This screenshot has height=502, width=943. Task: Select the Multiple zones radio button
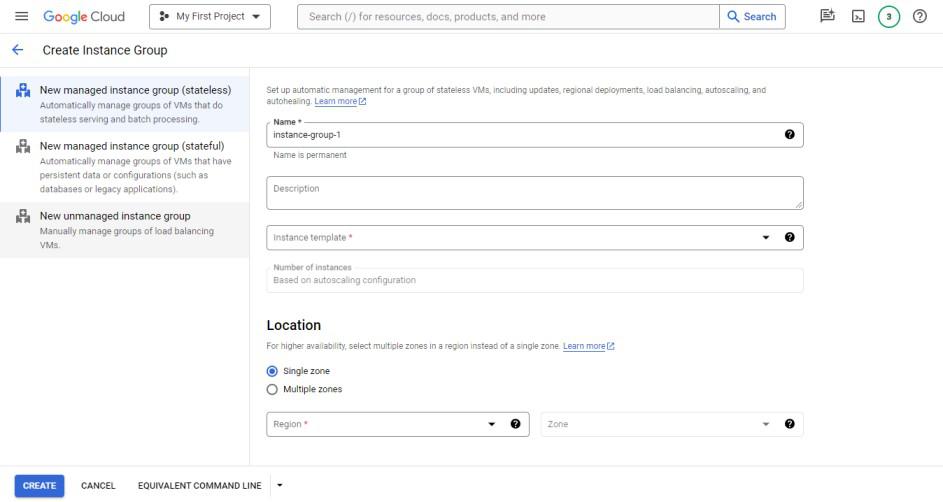[273, 389]
